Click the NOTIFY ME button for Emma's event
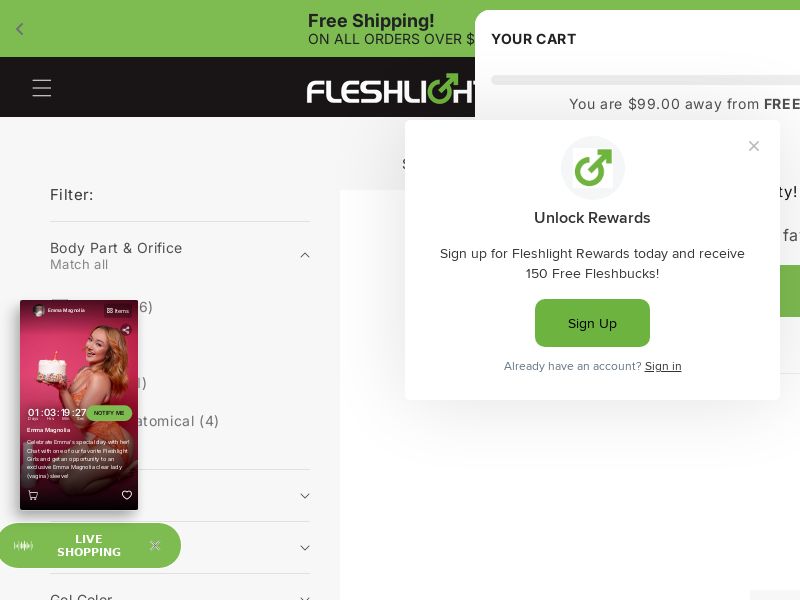 pyautogui.click(x=109, y=412)
